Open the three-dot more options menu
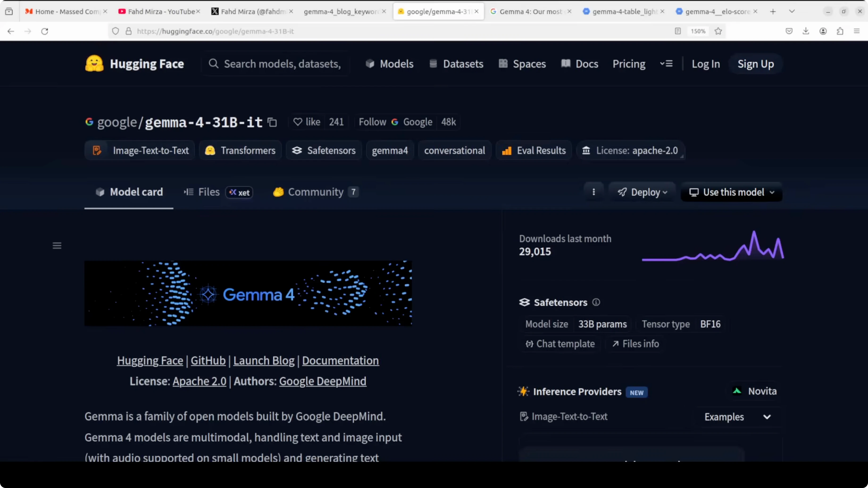The height and width of the screenshot is (488, 868). pos(593,192)
